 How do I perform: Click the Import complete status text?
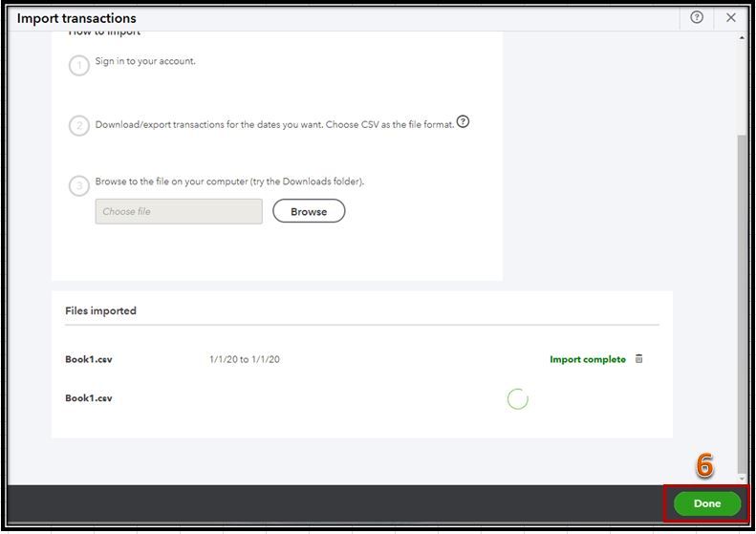tap(588, 359)
